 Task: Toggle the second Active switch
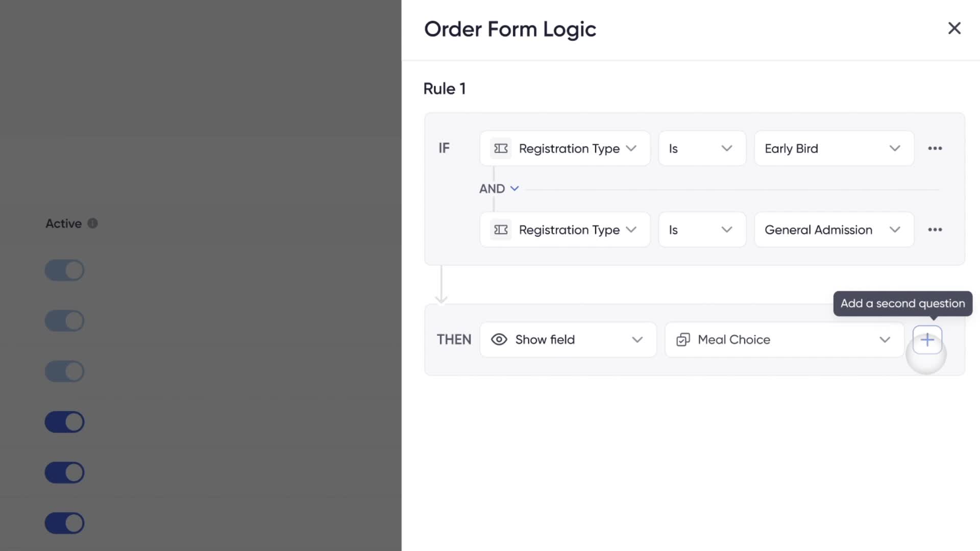coord(64,321)
